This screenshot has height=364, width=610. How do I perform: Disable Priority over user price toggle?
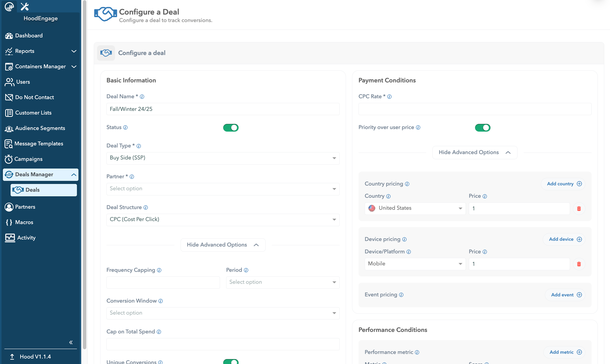pos(482,128)
